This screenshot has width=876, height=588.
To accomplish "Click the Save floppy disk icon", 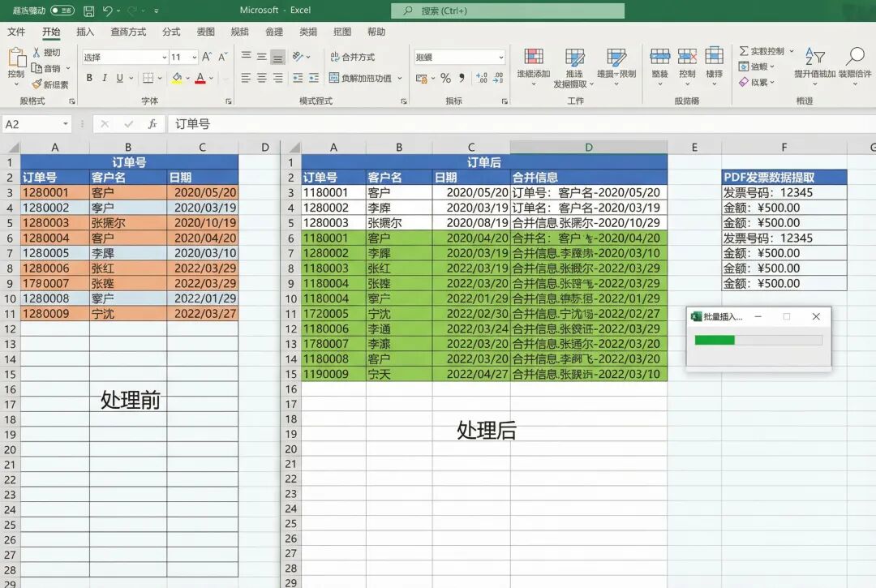I will tap(88, 11).
